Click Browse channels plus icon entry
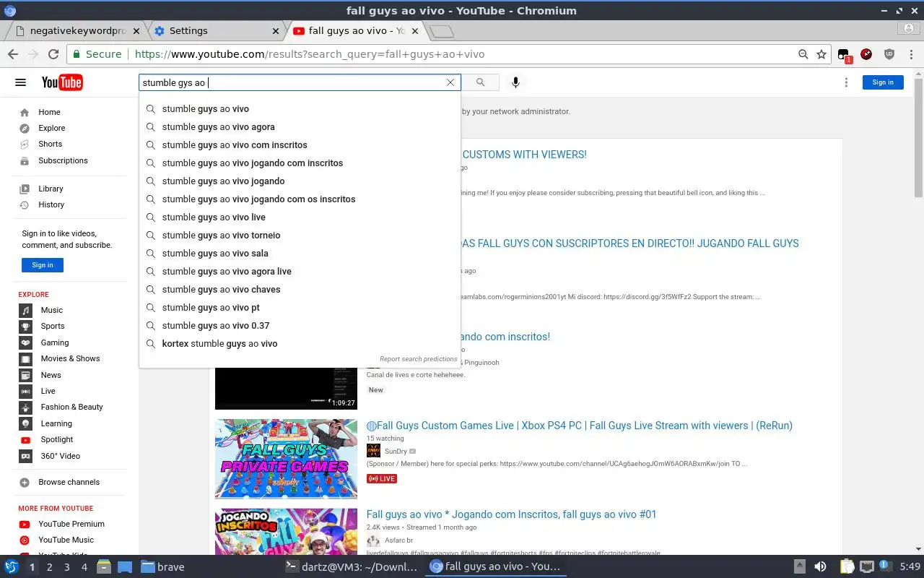 [60, 482]
